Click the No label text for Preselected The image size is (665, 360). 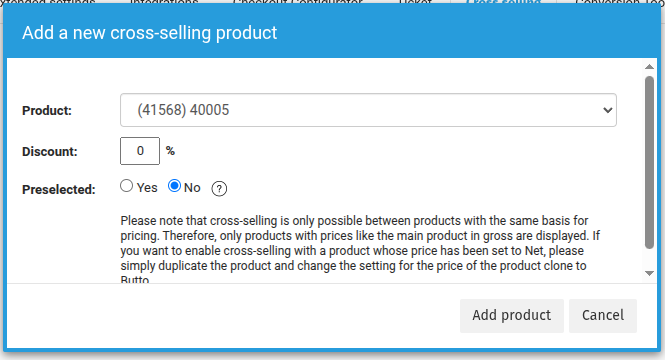coord(192,187)
